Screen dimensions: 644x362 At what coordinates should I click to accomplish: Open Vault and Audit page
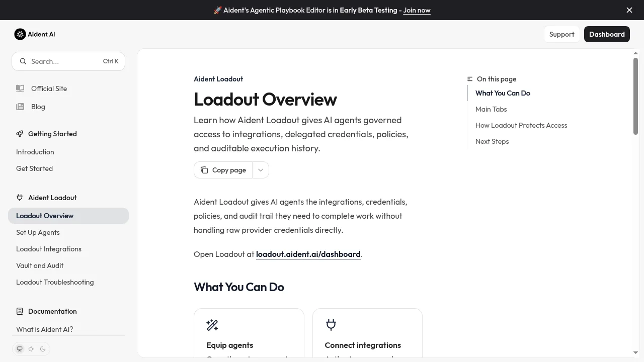tap(40, 265)
